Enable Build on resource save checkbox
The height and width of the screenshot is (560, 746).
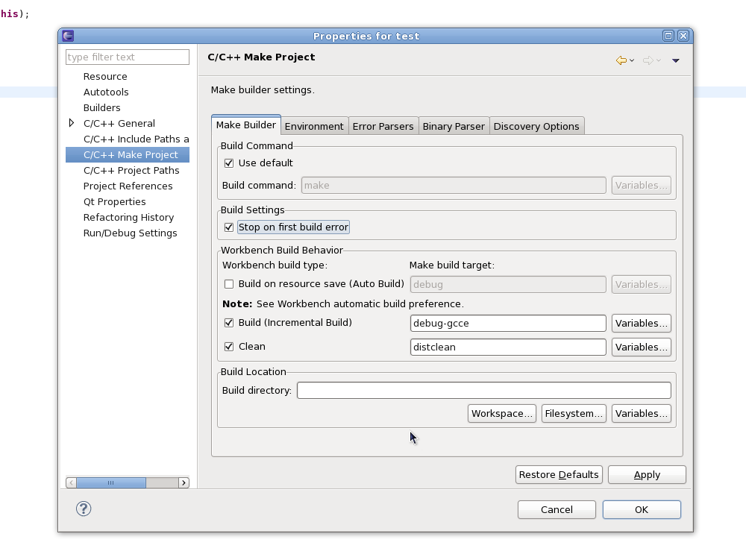point(229,284)
